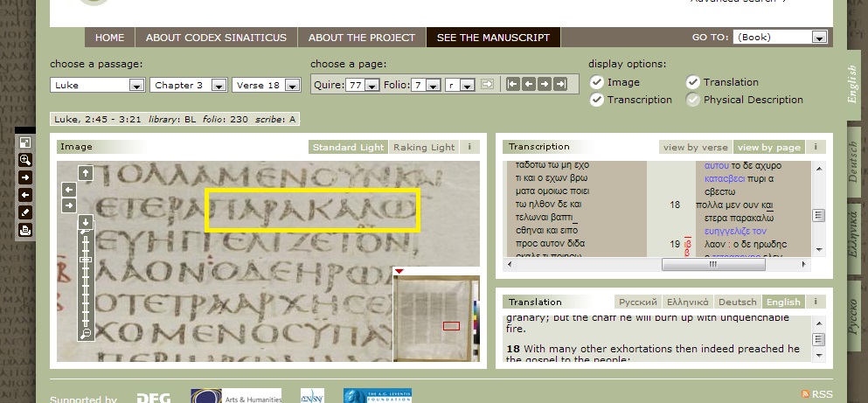The image size is (868, 403).
Task: Toggle the Transcription display option
Action: (596, 100)
